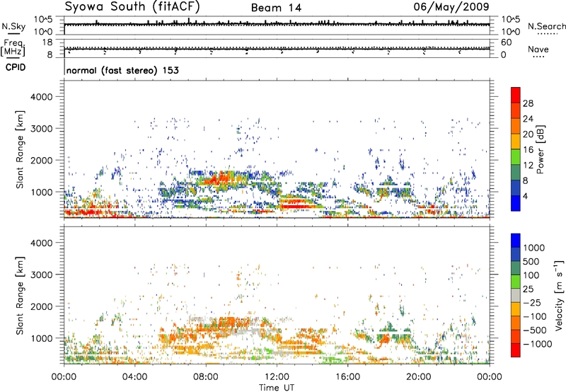The image size is (566, 392).
Task: Click '3000' on velocity panel range axis
Action: click(x=41, y=275)
